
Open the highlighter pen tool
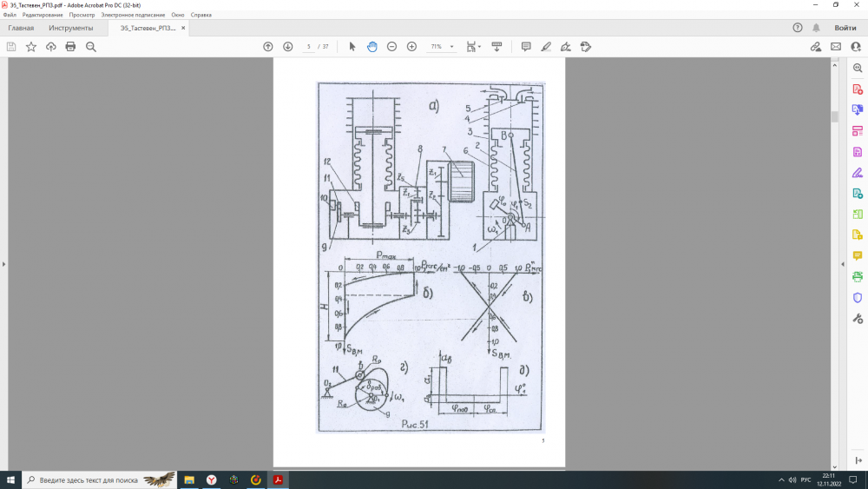click(x=546, y=46)
